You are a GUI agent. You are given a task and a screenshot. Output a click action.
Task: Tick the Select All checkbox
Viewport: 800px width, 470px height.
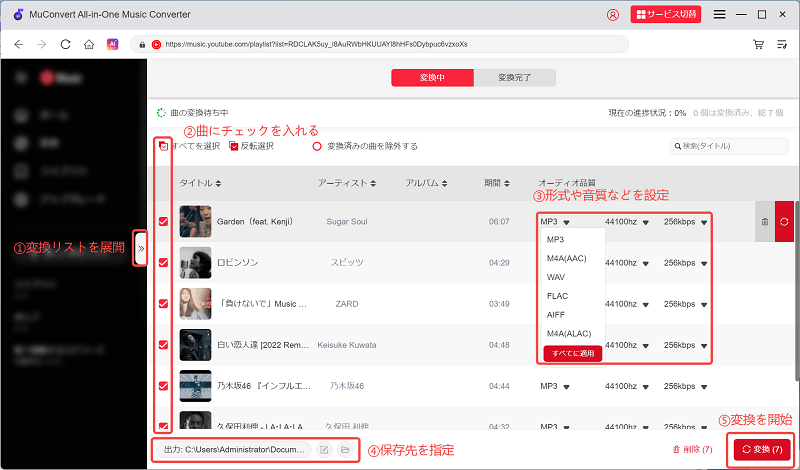(x=163, y=146)
